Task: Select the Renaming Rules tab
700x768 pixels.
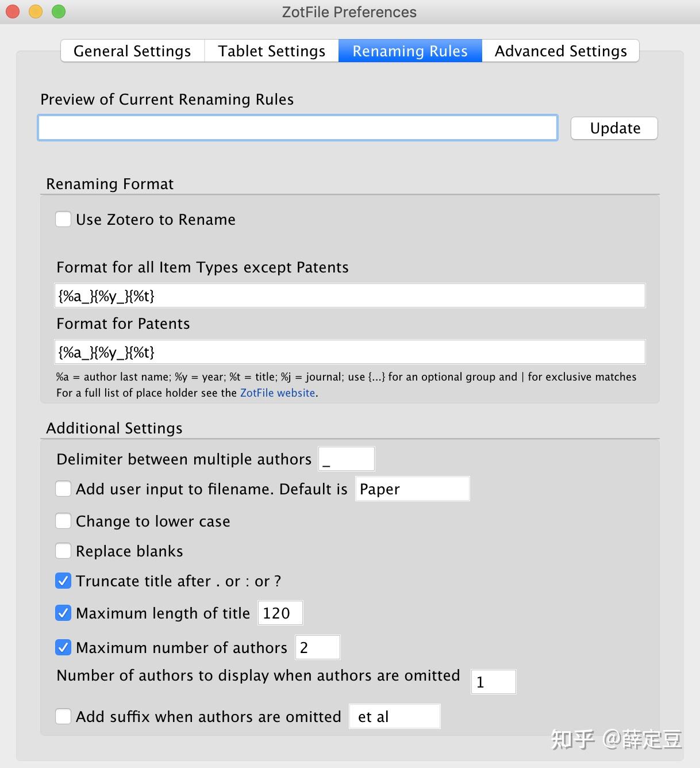Action: pos(410,51)
